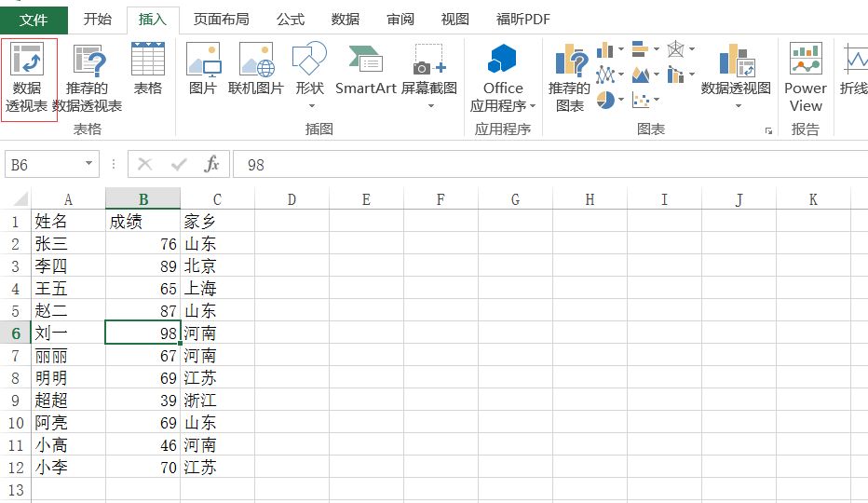Expand the pie chart dropdown arrow
Image resolution: width=868 pixels, height=503 pixels.
[x=621, y=100]
